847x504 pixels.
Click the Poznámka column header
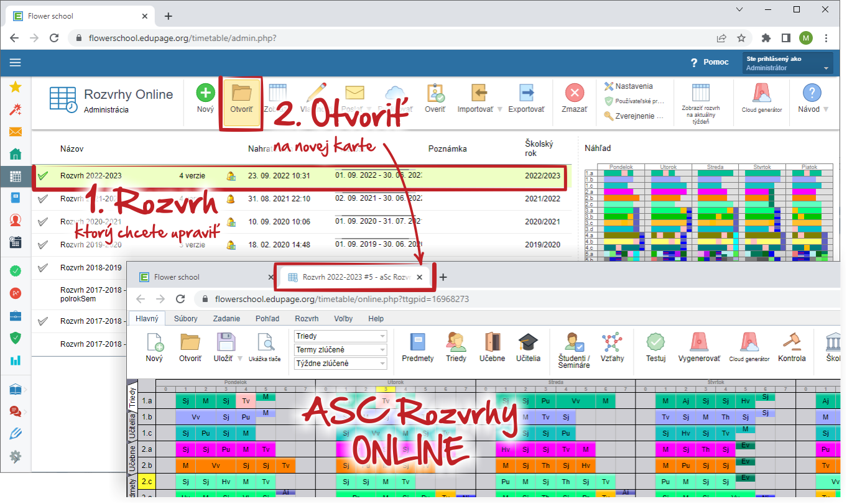tap(448, 149)
